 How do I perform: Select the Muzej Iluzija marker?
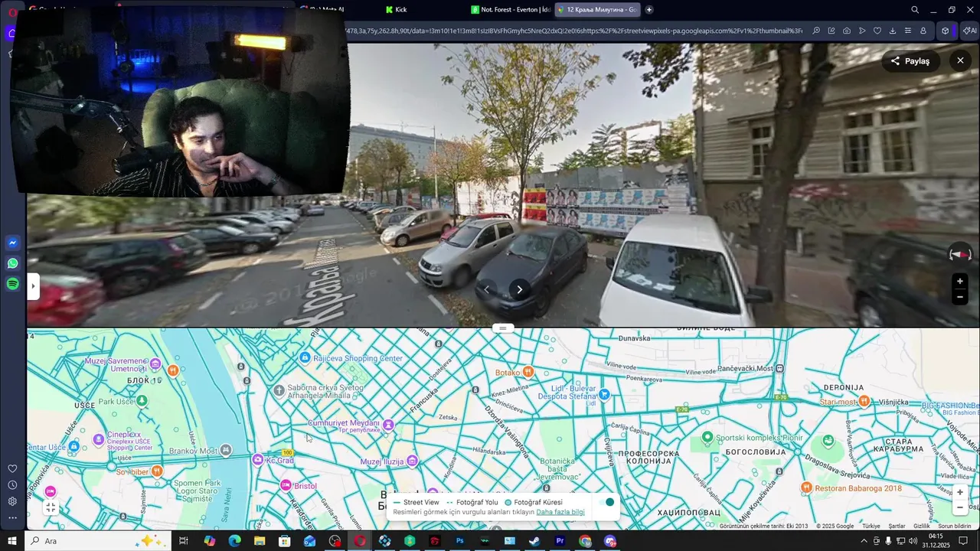pyautogui.click(x=412, y=461)
